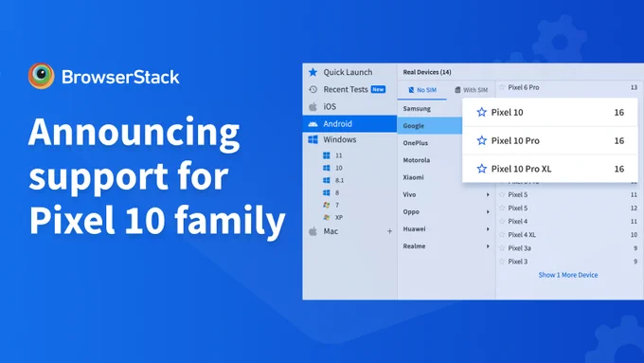Toggle the Pixel 6 Pro favorite star
The image size is (644, 363).
[502, 87]
